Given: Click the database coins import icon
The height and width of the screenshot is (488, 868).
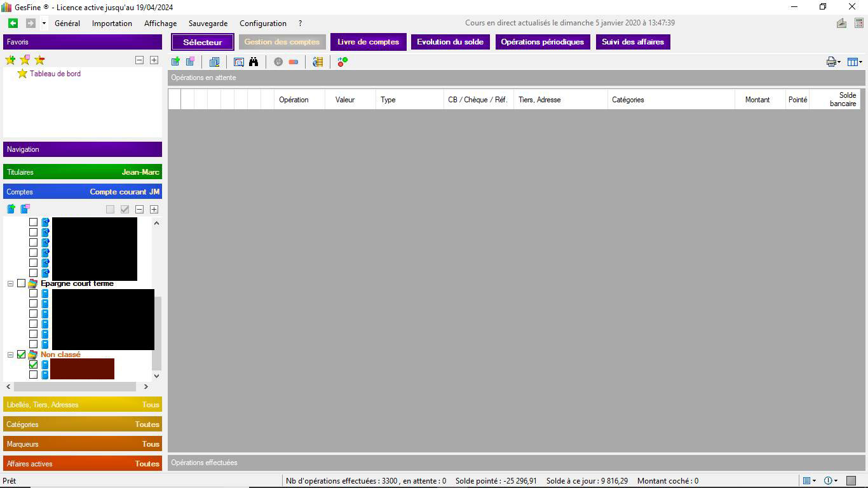Looking at the screenshot, I should tap(318, 62).
